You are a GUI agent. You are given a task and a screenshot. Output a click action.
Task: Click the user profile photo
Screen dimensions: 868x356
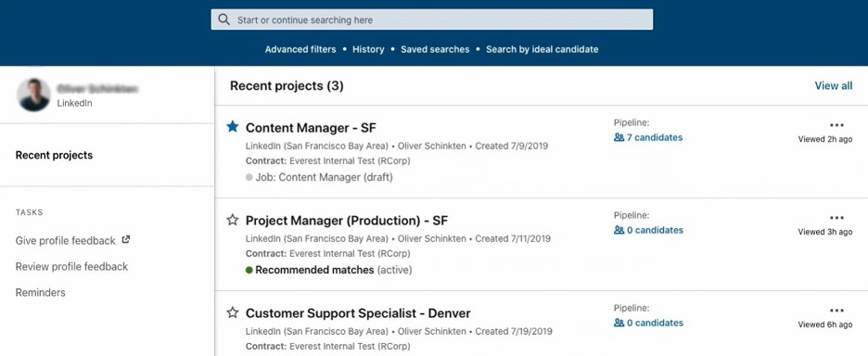coord(34,95)
